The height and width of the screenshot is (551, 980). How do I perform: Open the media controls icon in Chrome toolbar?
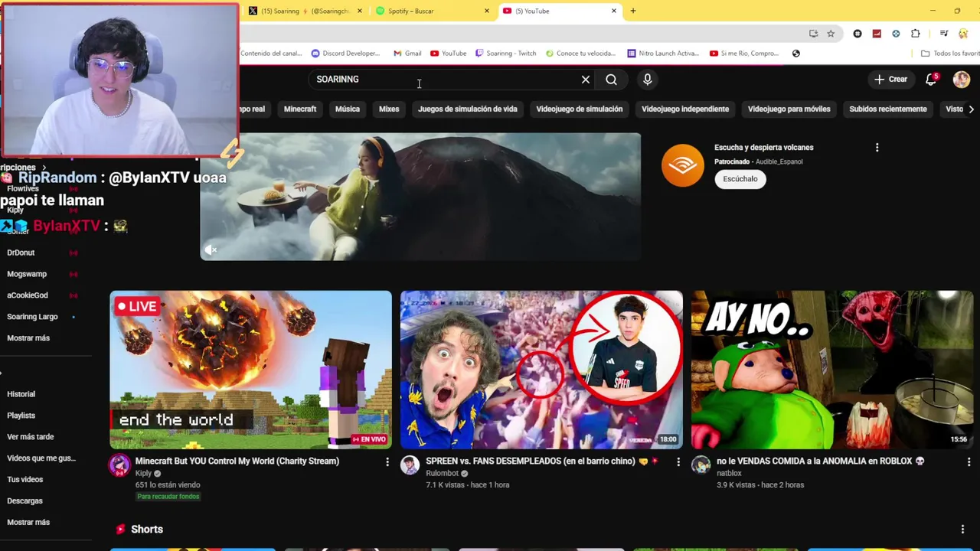coord(944,34)
